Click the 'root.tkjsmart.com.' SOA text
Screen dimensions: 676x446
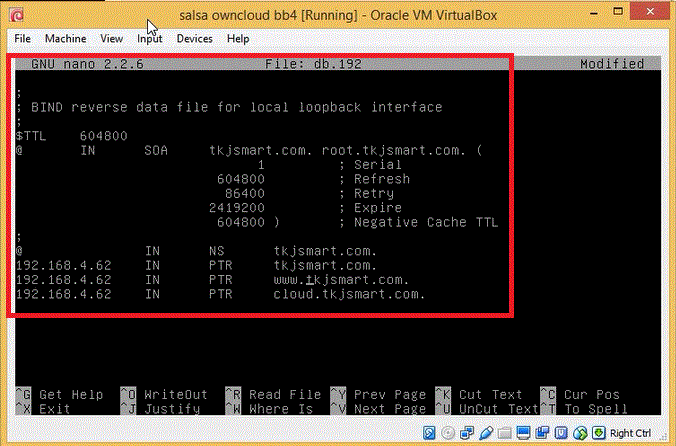pyautogui.click(x=394, y=150)
